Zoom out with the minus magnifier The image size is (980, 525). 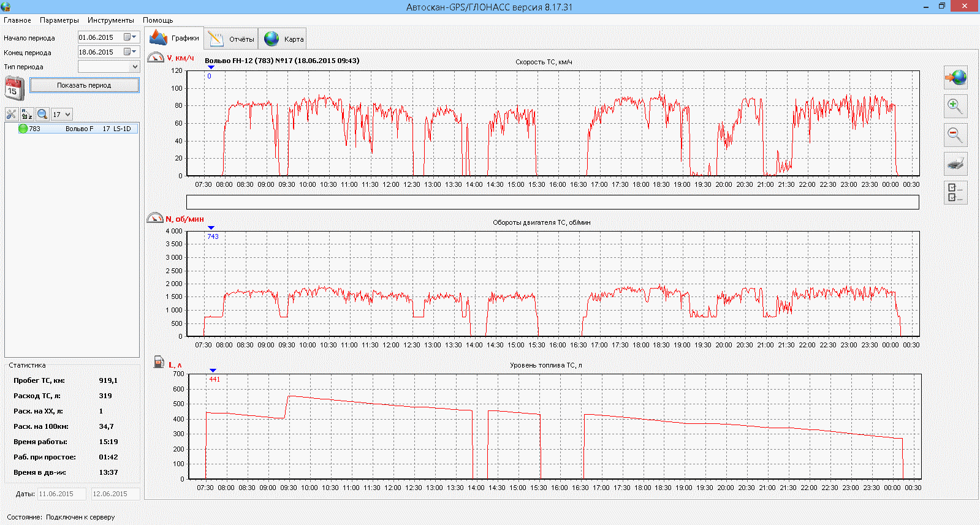click(955, 135)
